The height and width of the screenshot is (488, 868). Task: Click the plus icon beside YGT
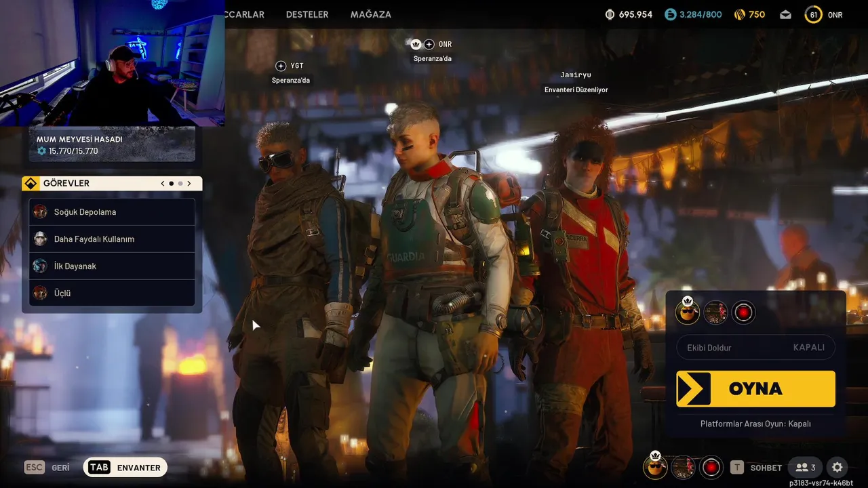click(x=281, y=66)
